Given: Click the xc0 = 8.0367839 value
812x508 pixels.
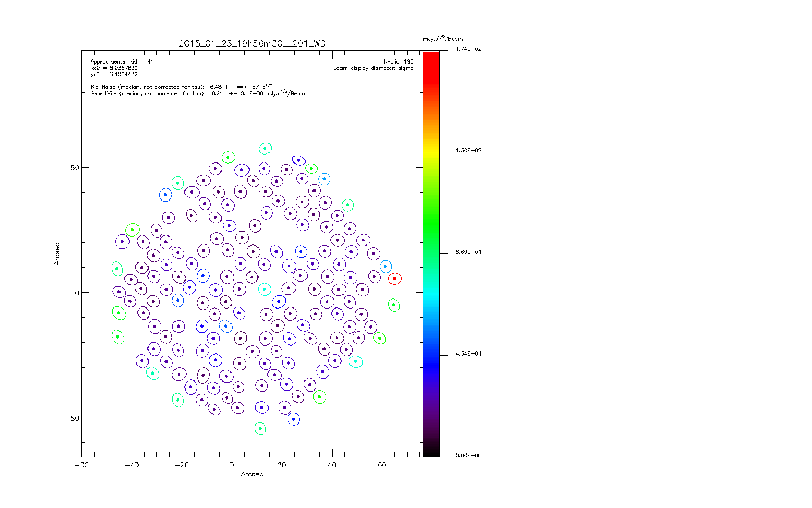Looking at the screenshot, I should (x=114, y=68).
